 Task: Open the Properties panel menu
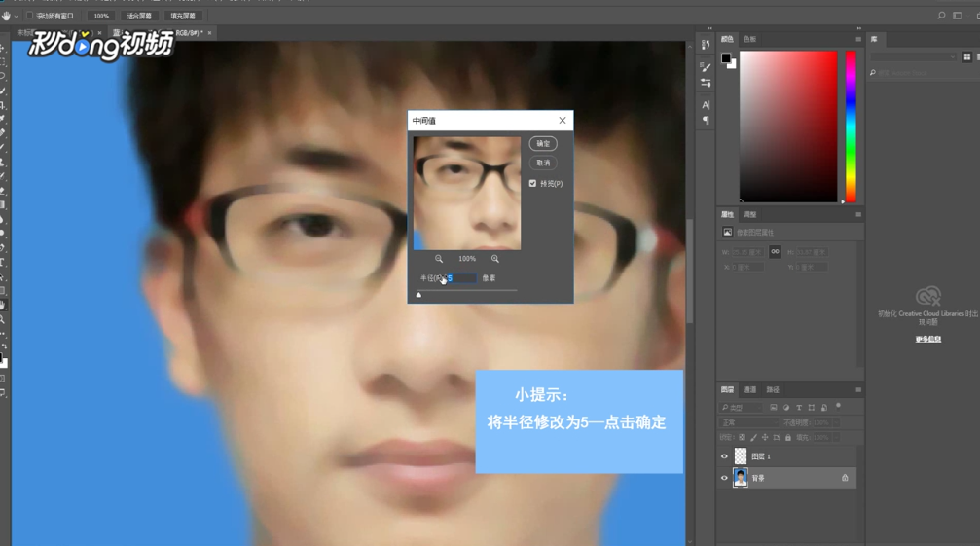[858, 215]
